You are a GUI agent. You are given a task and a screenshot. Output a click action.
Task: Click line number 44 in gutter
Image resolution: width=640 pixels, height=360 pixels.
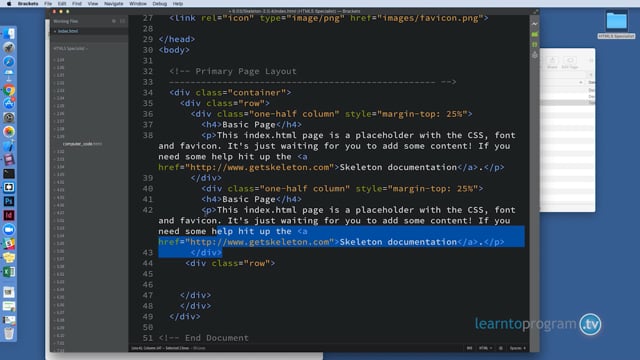tap(148, 263)
